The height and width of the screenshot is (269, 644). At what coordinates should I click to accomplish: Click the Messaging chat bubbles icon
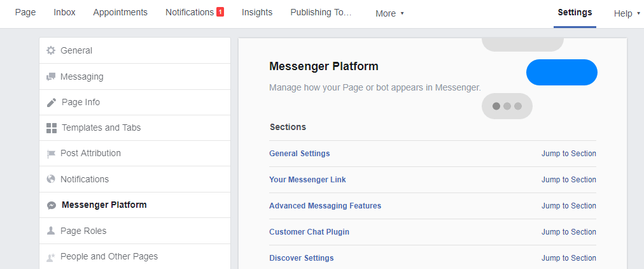pyautogui.click(x=51, y=77)
